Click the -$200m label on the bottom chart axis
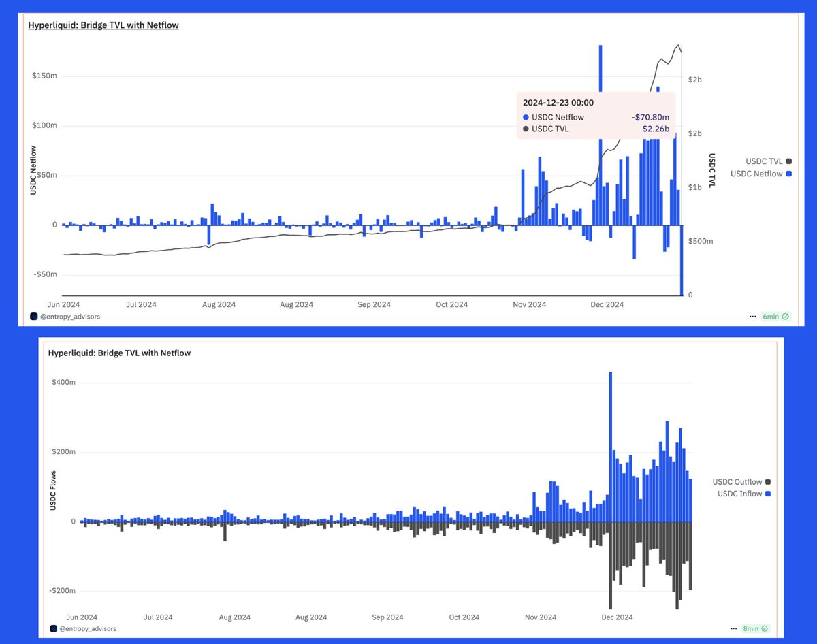This screenshot has height=644, width=817. coord(62,591)
